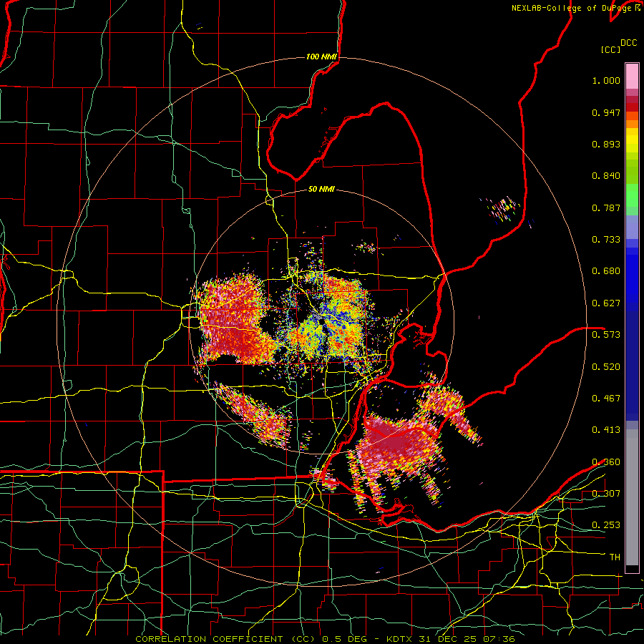Click the 0.733 legend value
This screenshot has width=644, height=644.
[x=606, y=240]
